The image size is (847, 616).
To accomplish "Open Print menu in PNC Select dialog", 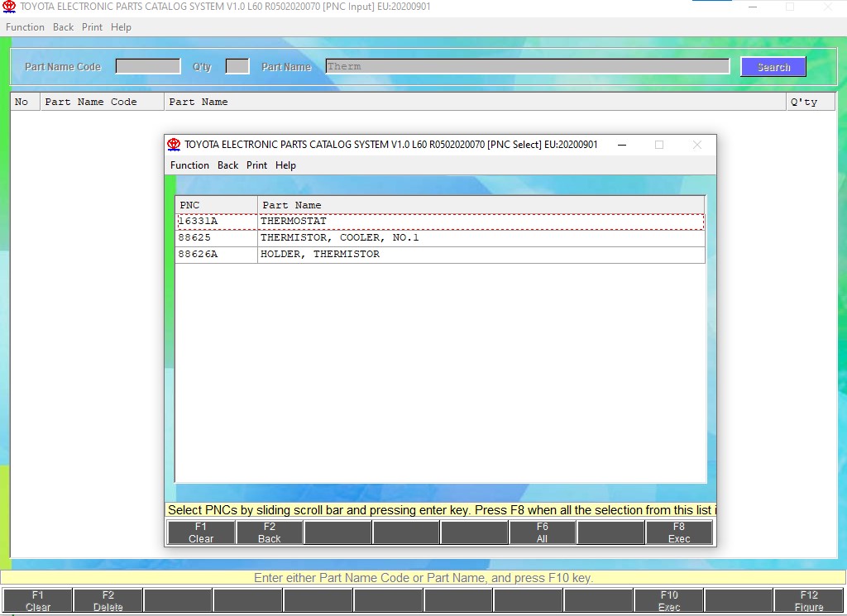I will [x=256, y=165].
